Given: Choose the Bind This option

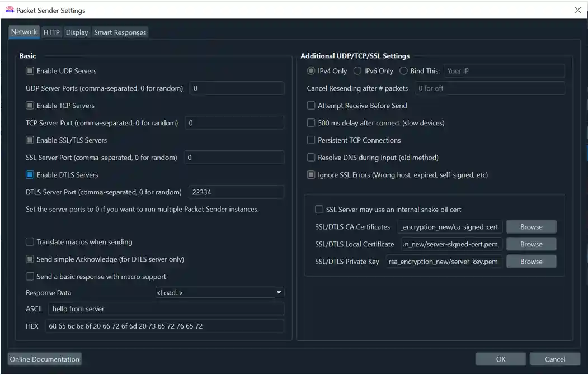Looking at the screenshot, I should [x=403, y=70].
